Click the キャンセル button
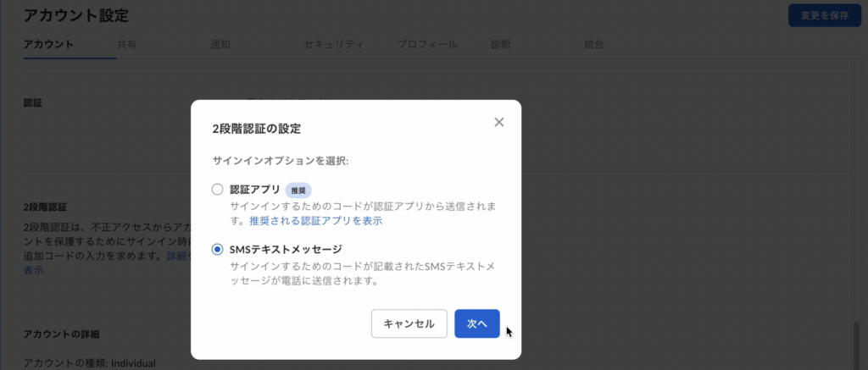This screenshot has height=370, width=868. pyautogui.click(x=409, y=323)
